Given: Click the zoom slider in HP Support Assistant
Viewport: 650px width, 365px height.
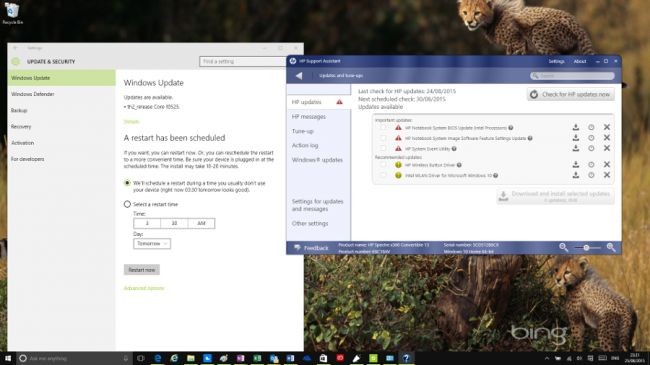Looking at the screenshot, I should 587,248.
